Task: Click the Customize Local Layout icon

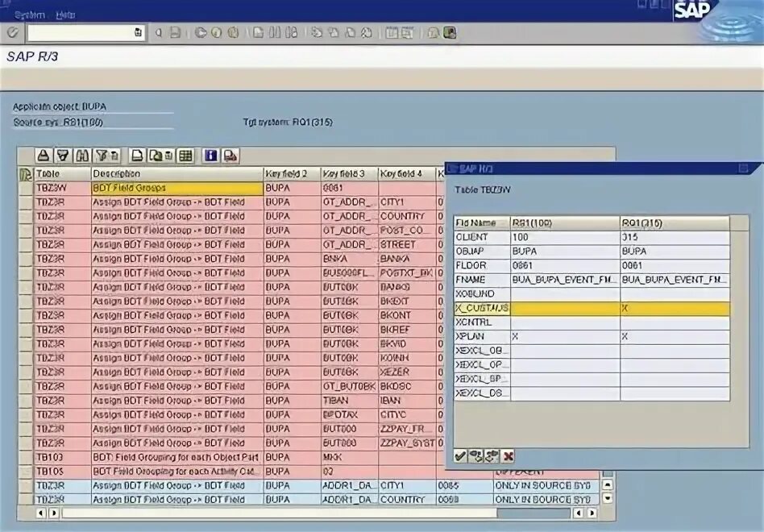Action: (450, 32)
